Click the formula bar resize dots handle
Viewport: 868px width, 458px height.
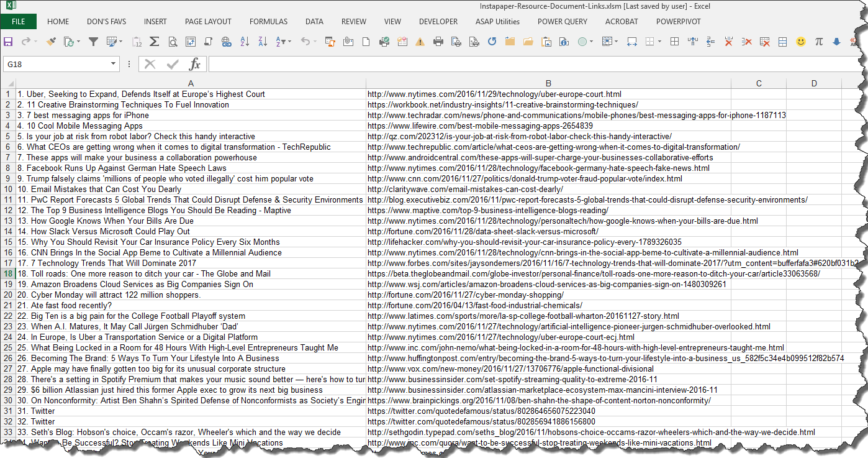pos(129,64)
